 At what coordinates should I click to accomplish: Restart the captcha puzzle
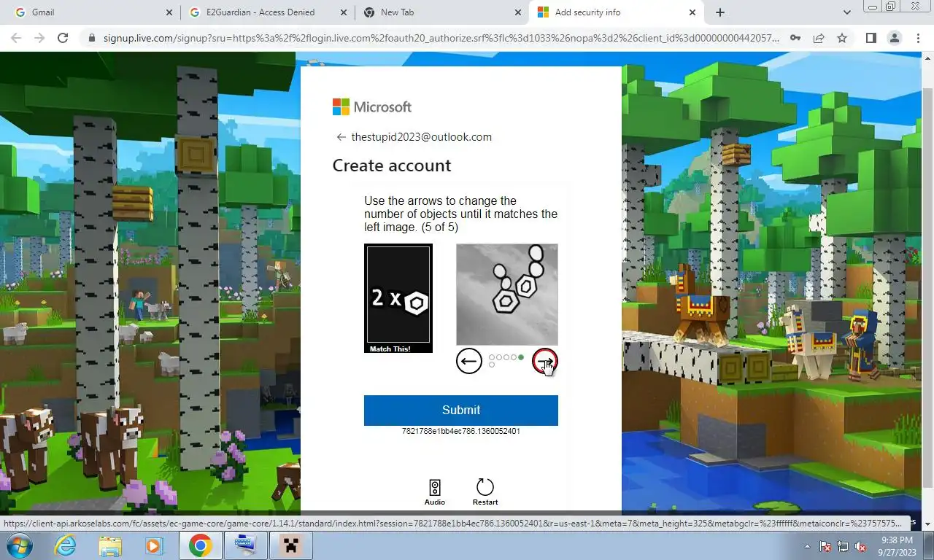click(485, 492)
